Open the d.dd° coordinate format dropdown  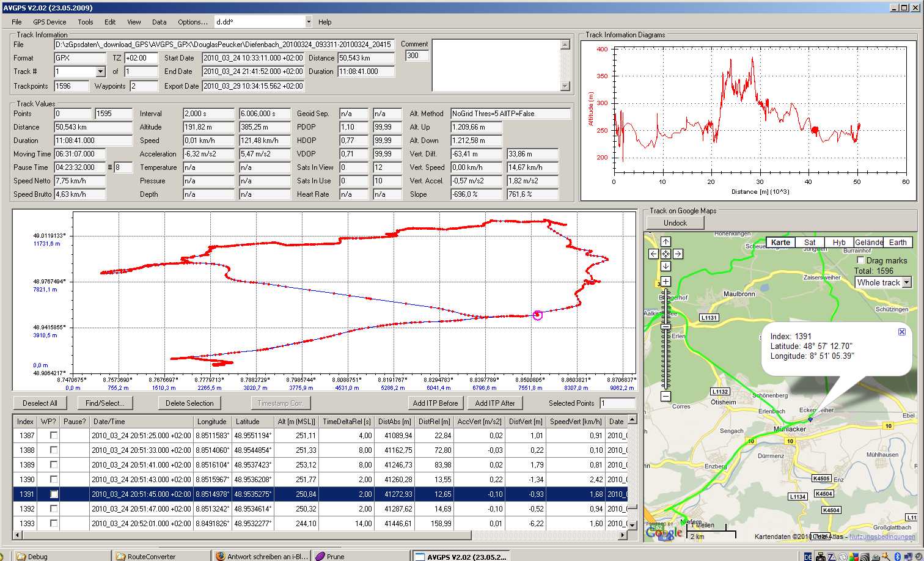click(308, 22)
